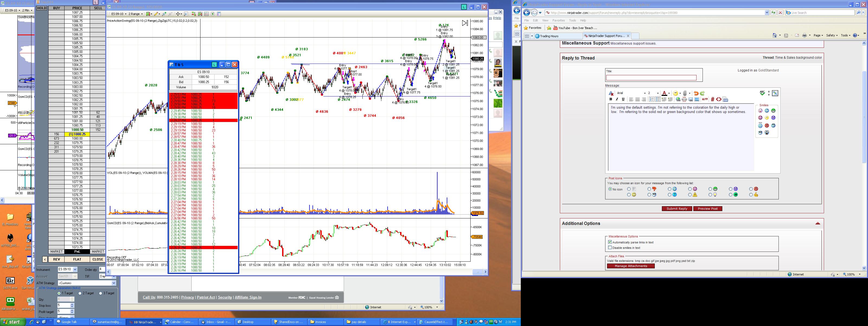Click the chart draw pencil tool
This screenshot has height=326, width=868.
[156, 14]
